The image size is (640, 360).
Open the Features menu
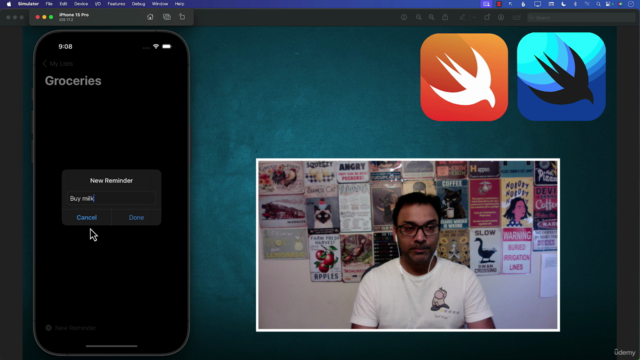coord(116,4)
